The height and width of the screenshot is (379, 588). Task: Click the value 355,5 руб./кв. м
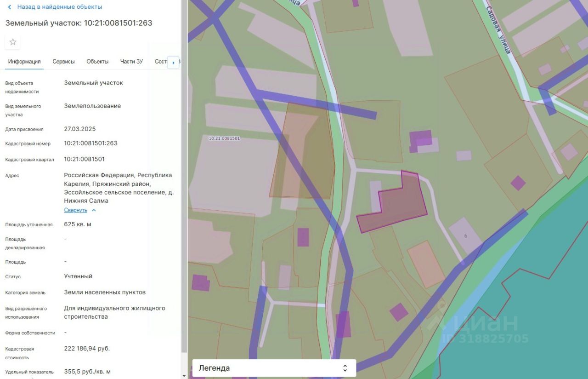(87, 371)
